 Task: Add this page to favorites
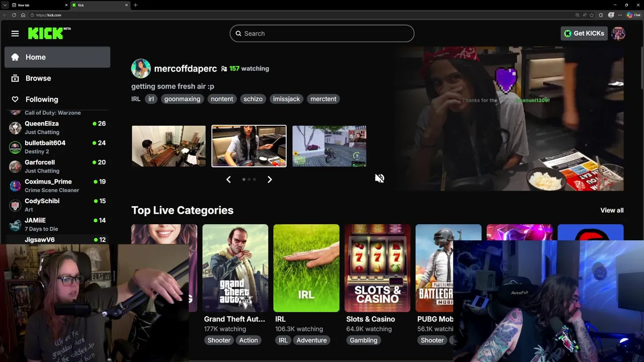592,15
